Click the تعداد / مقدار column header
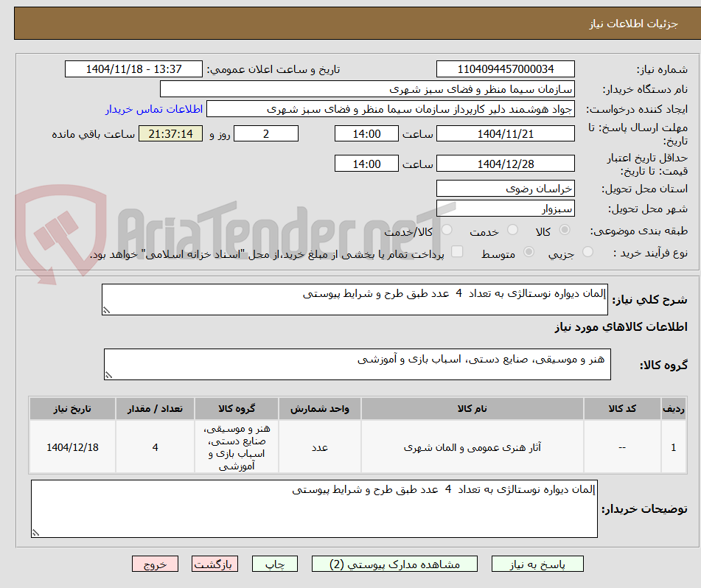 [x=155, y=408]
